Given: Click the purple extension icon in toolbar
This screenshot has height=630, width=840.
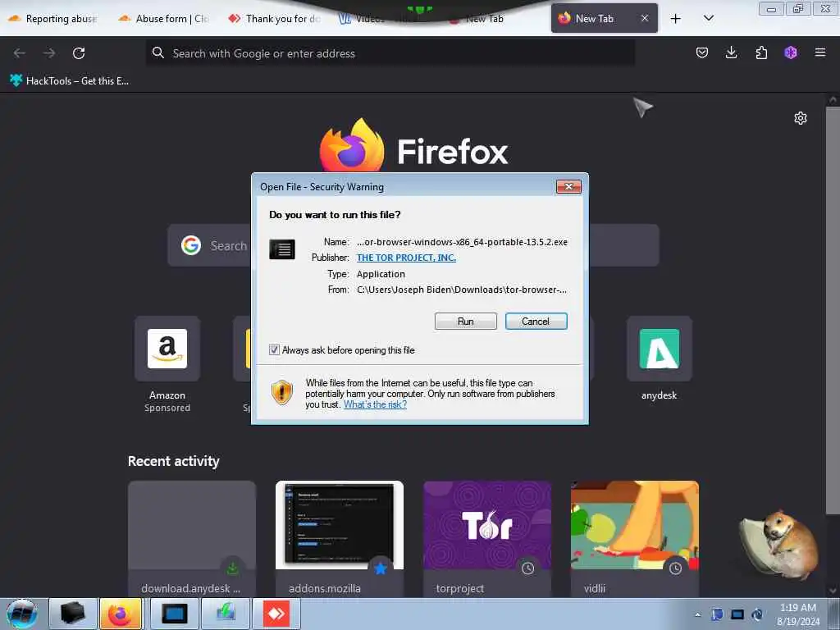Looking at the screenshot, I should click(x=791, y=52).
